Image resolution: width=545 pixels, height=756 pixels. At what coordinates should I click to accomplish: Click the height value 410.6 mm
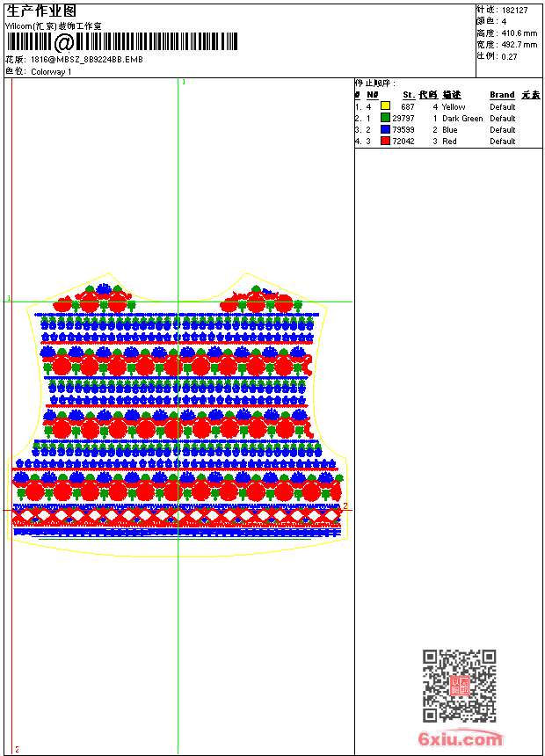click(x=519, y=33)
